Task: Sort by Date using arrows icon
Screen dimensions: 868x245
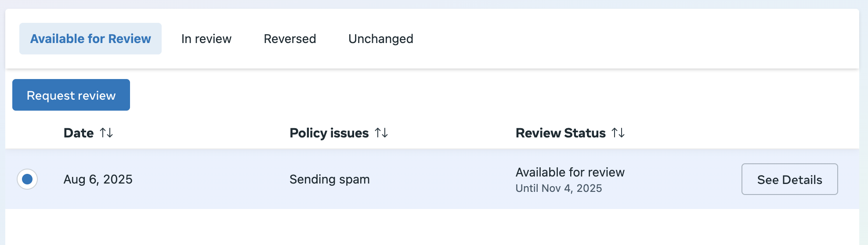Action: tap(106, 133)
